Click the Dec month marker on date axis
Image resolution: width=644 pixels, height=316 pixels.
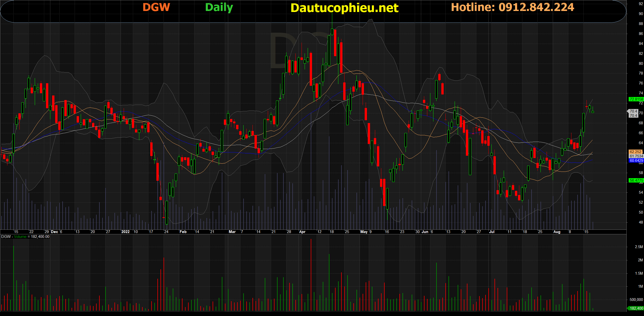[x=54, y=232]
